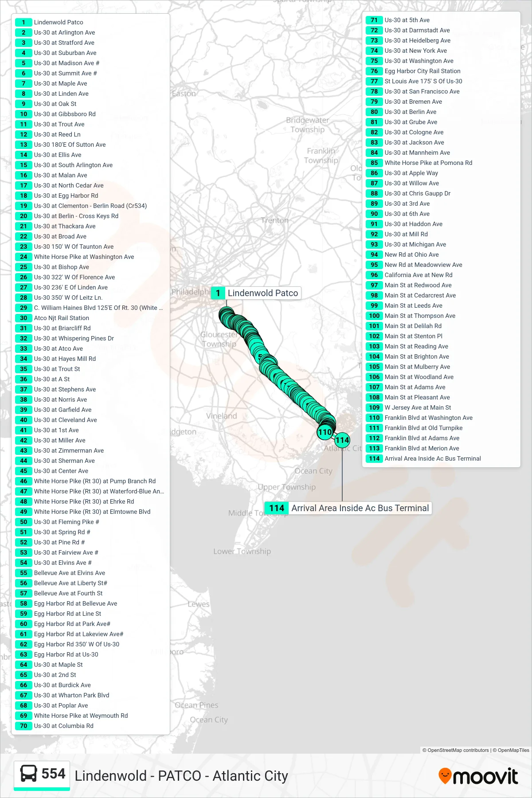
Task: Select stop 92 Us-30 at Mill Rd
Action: pyautogui.click(x=397, y=234)
